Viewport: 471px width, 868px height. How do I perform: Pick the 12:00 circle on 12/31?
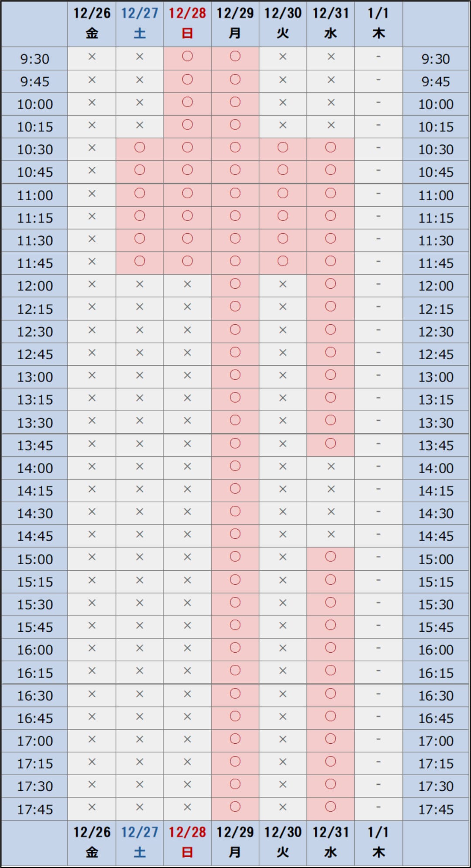pos(331,284)
